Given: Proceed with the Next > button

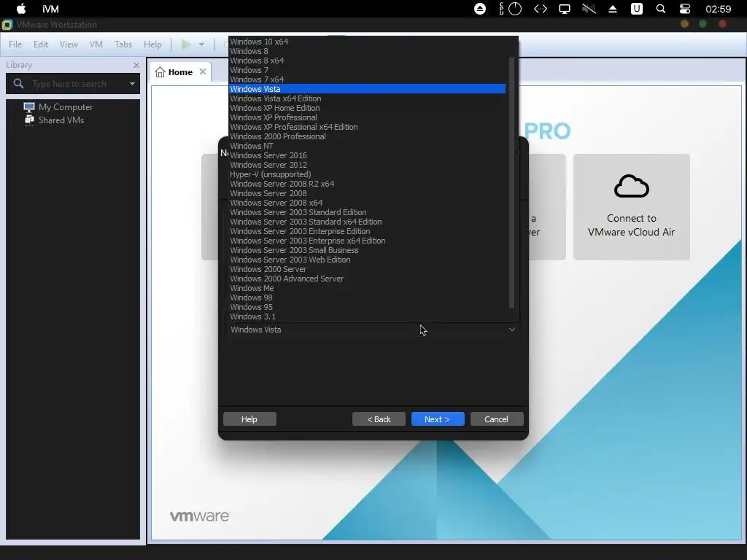Looking at the screenshot, I should 438,419.
